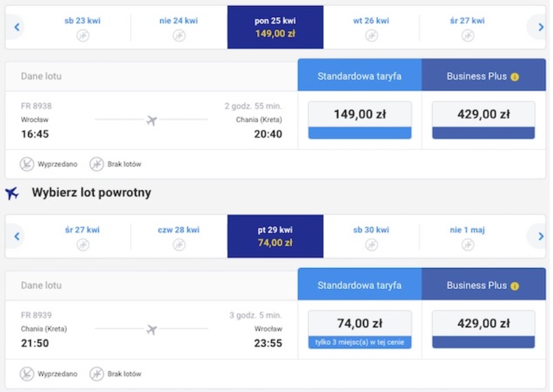Select 149,00 zł standard fare outbound

pos(360,120)
